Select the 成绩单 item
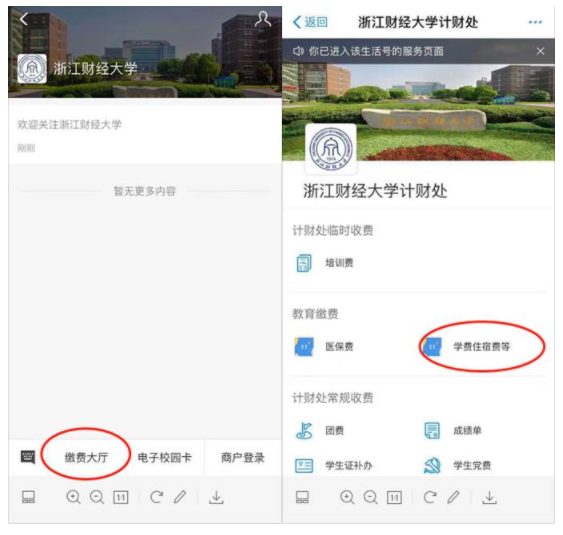 coord(453,430)
